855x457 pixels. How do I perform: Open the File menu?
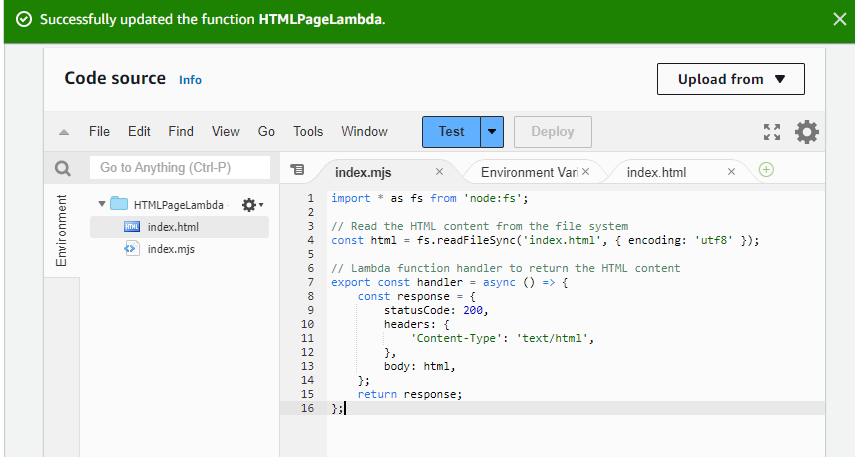tap(99, 131)
